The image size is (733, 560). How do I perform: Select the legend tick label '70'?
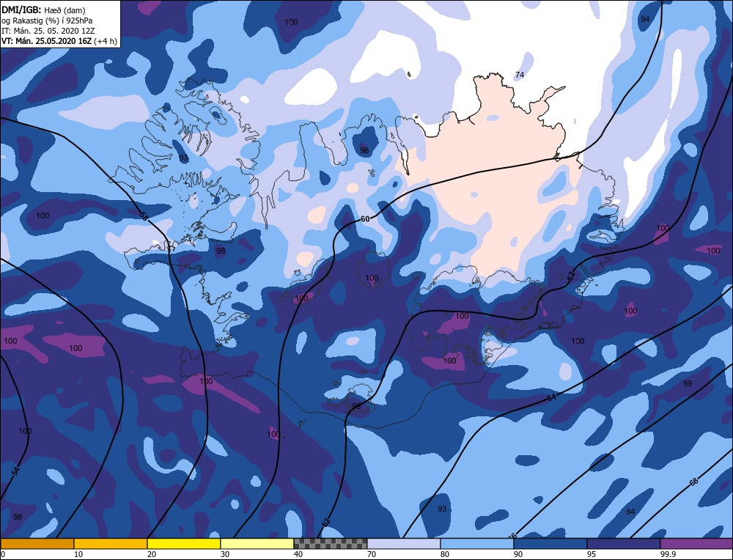pyautogui.click(x=372, y=554)
